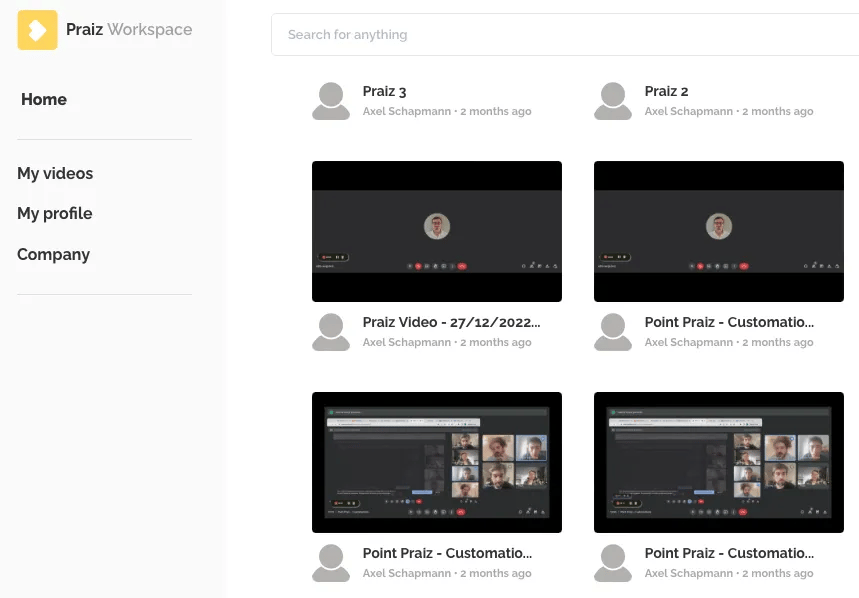Open the Company section
This screenshot has height=598, width=859.
coord(53,254)
